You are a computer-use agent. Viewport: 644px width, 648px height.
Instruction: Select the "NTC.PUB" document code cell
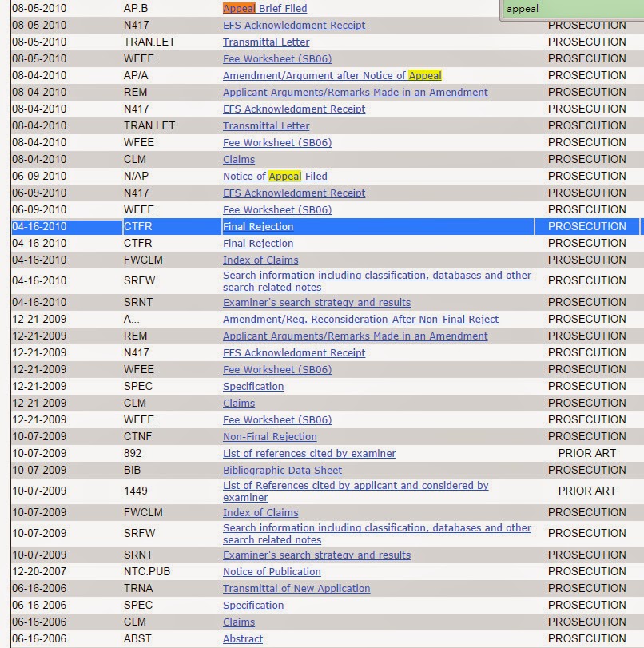(x=147, y=571)
